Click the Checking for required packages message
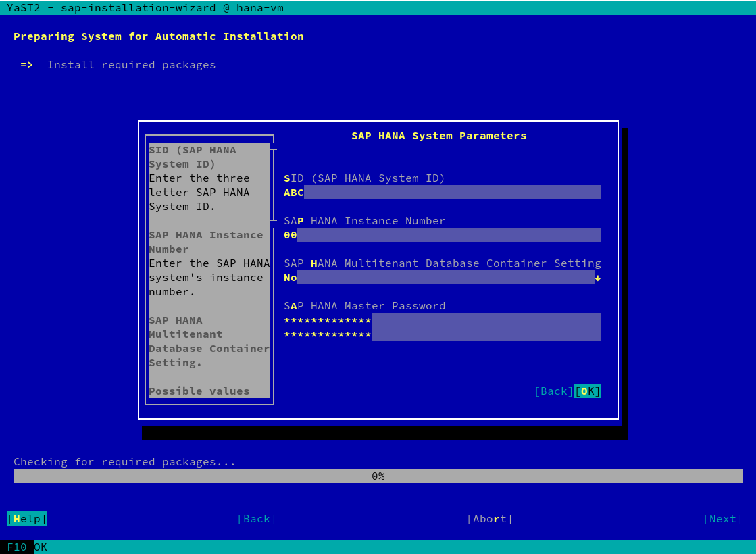 point(124,461)
